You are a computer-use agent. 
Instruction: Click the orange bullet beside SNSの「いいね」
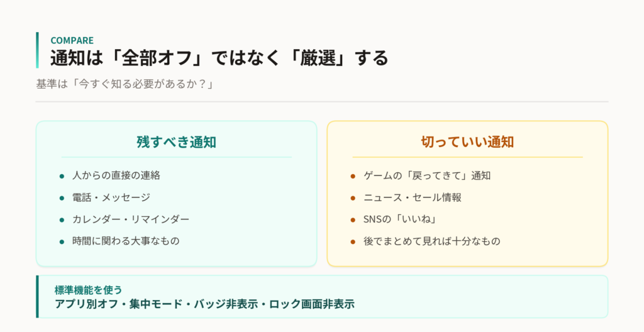(353, 220)
